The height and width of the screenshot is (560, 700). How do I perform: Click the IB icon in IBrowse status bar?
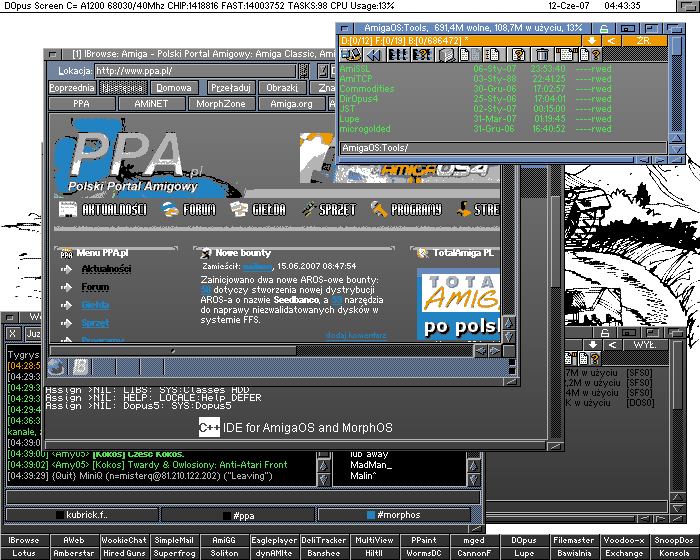(x=80, y=367)
